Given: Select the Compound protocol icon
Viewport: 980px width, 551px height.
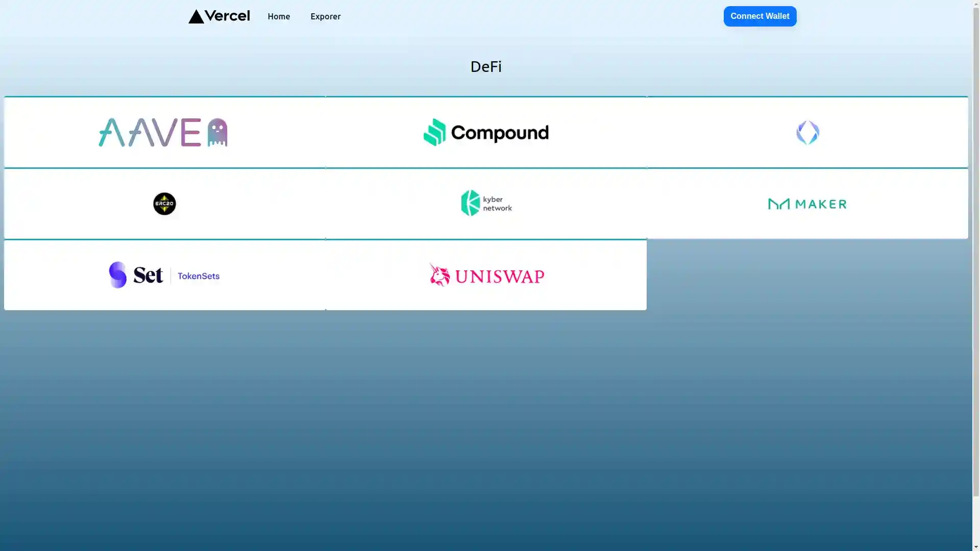Looking at the screenshot, I should (x=486, y=132).
